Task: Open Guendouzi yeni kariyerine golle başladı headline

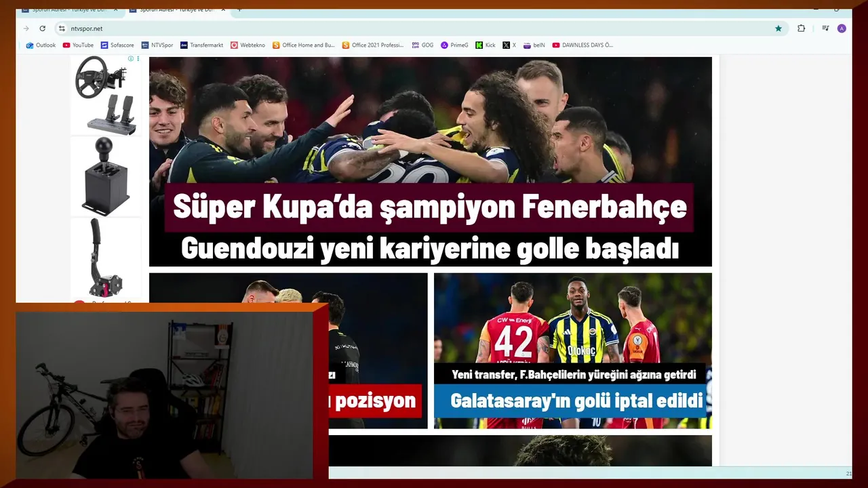Action: [x=430, y=249]
